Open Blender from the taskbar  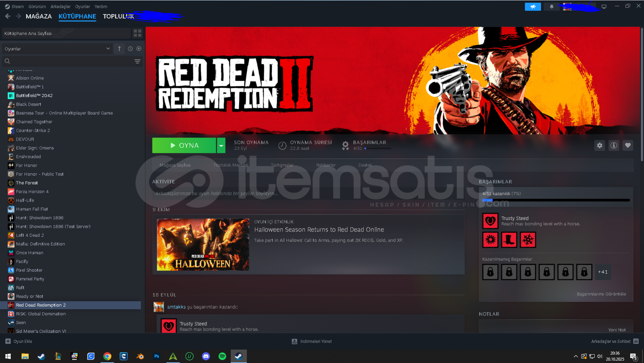pyautogui.click(x=140, y=356)
